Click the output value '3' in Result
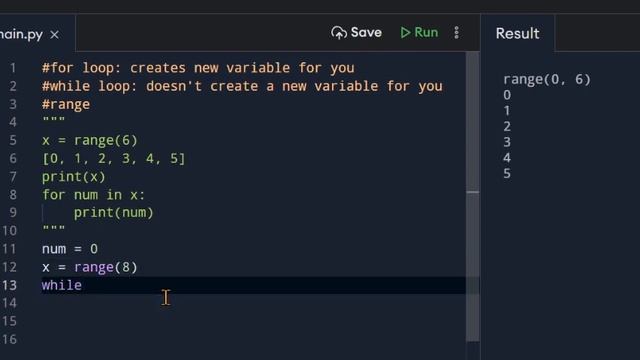The width and height of the screenshot is (640, 360). pyautogui.click(x=507, y=142)
